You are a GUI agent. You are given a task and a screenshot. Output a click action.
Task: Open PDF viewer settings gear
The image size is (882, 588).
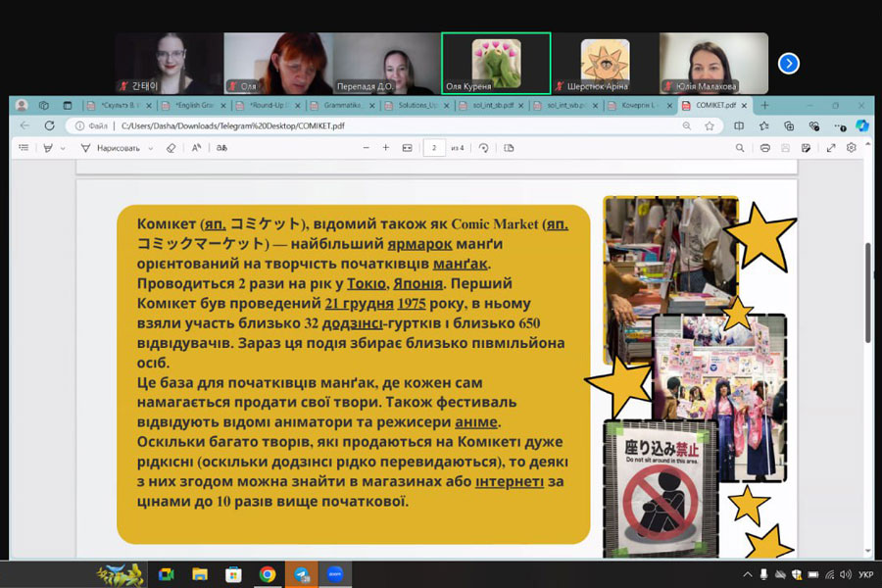pos(852,148)
